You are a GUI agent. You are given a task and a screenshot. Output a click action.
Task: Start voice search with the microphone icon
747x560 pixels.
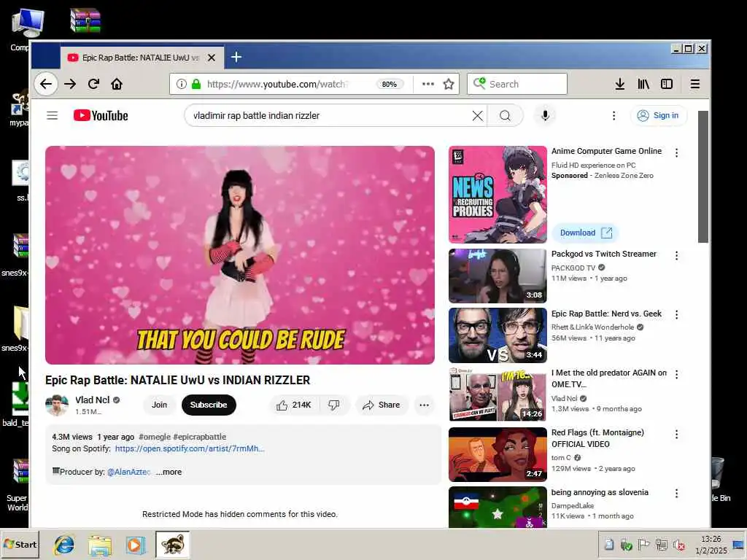coord(546,116)
